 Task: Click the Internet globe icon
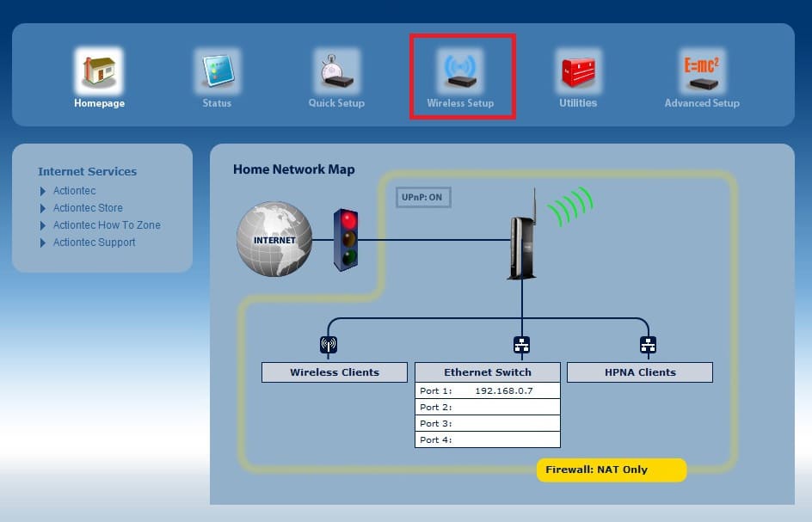tap(274, 239)
